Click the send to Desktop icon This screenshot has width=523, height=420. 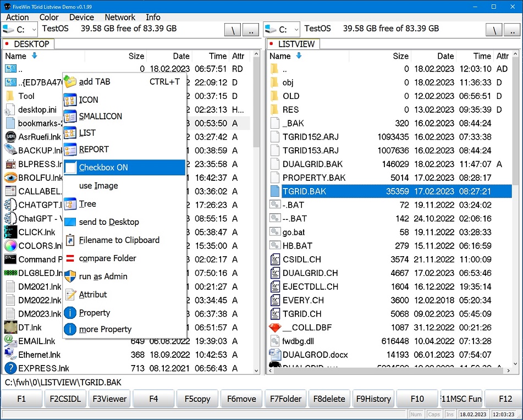coord(70,222)
